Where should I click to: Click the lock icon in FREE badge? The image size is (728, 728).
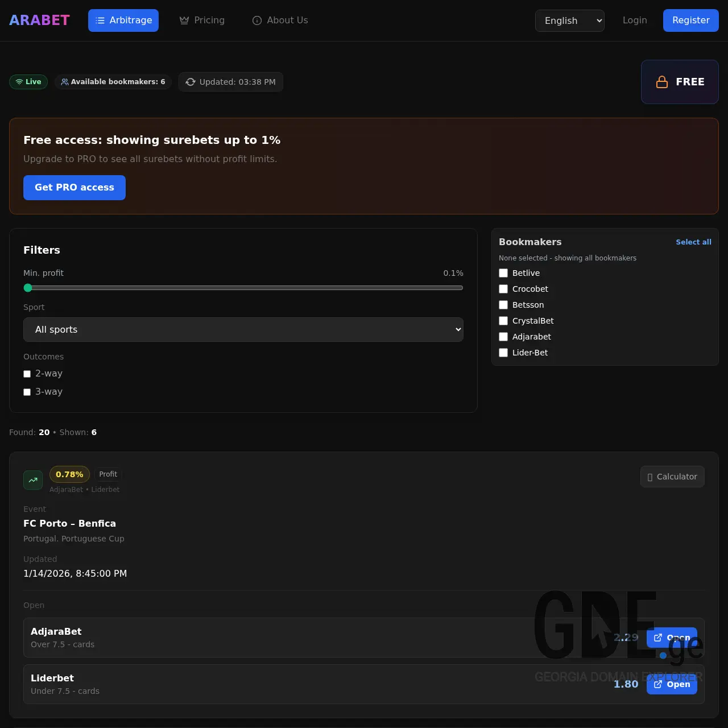click(662, 82)
